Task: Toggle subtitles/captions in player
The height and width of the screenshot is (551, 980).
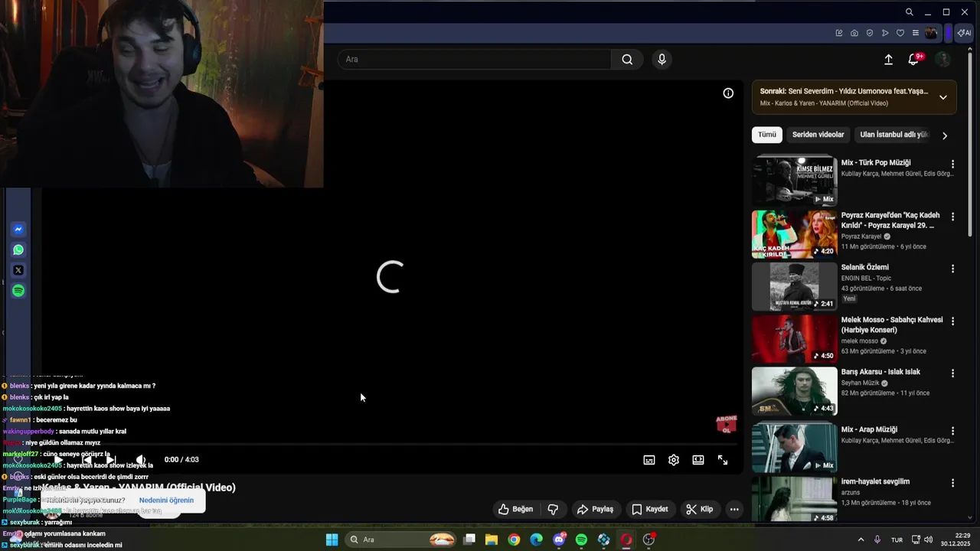Action: pos(649,460)
